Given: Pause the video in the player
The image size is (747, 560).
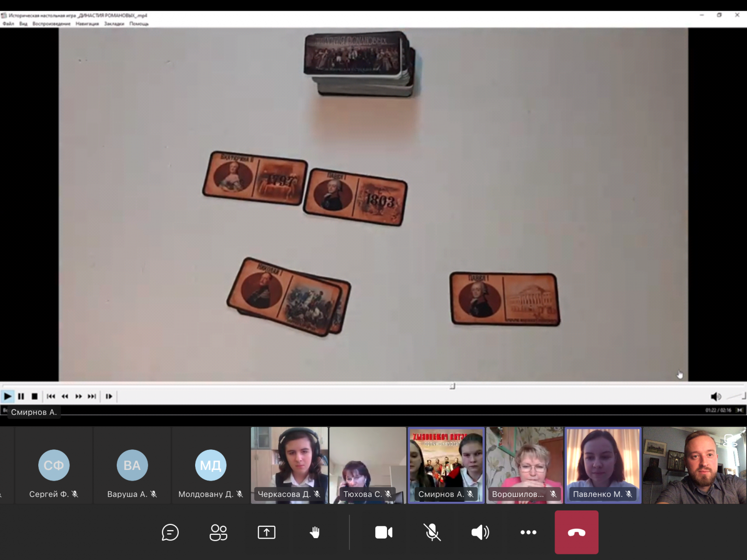Looking at the screenshot, I should click(21, 397).
